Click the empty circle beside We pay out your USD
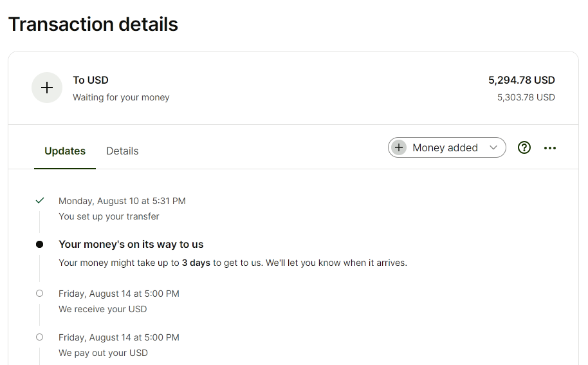 coord(39,337)
